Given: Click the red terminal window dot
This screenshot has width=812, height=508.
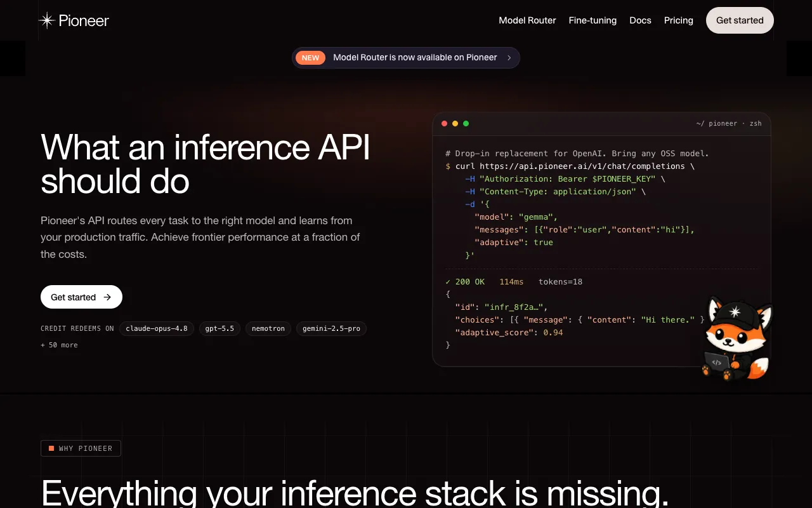Looking at the screenshot, I should (x=445, y=123).
